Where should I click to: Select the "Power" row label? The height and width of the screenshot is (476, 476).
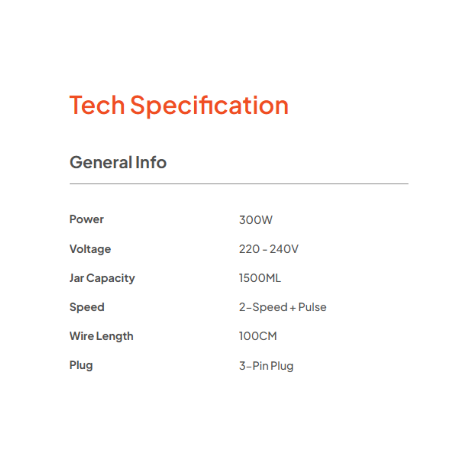[x=86, y=219]
